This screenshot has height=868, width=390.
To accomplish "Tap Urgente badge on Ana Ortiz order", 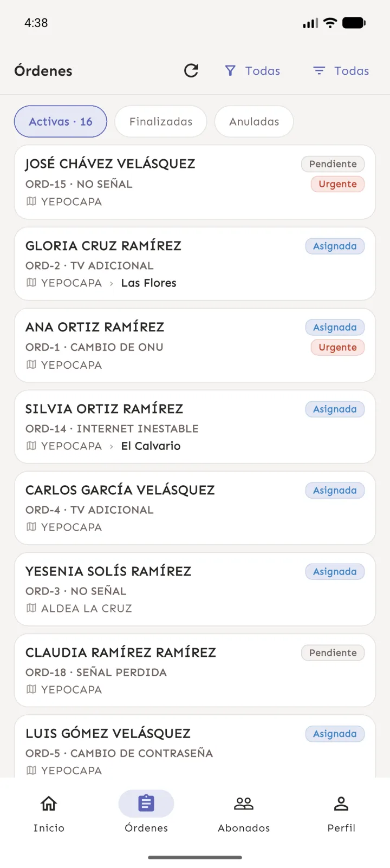I will 337,348.
